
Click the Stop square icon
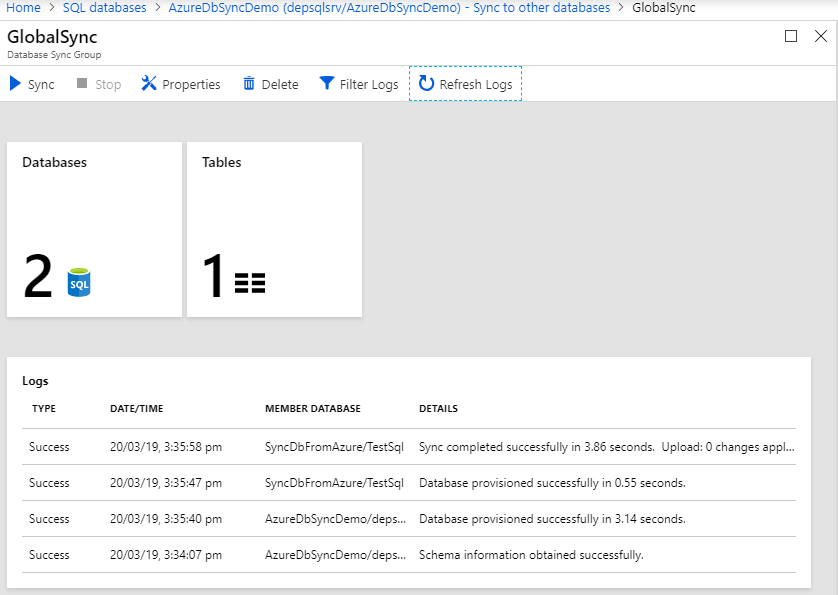[82, 83]
